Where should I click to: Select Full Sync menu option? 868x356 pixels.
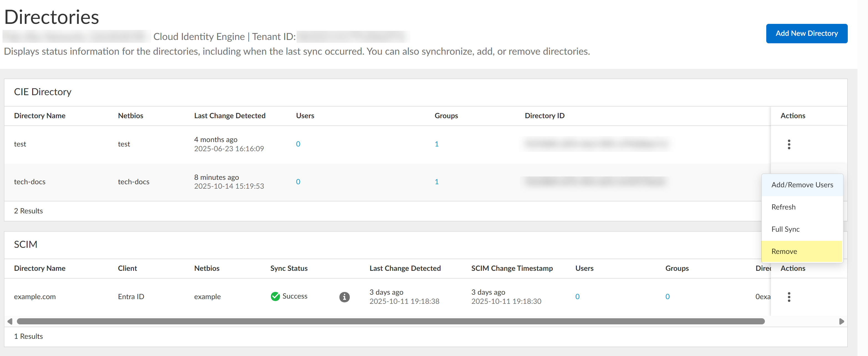pos(785,229)
